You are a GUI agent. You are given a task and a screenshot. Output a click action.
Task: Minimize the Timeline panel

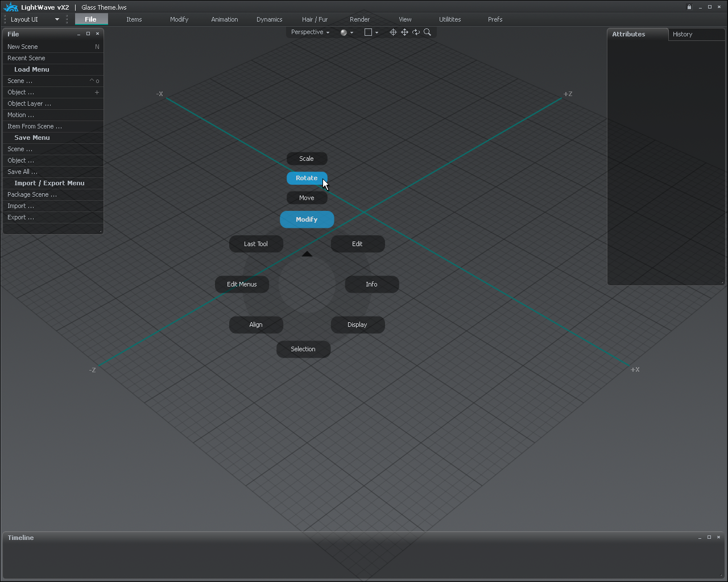[700, 538]
